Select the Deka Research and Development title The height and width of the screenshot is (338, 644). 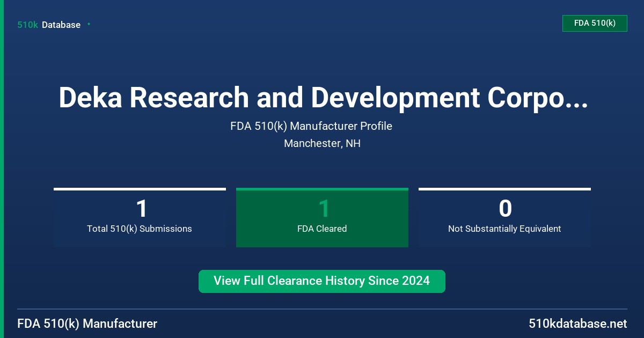pos(323,98)
